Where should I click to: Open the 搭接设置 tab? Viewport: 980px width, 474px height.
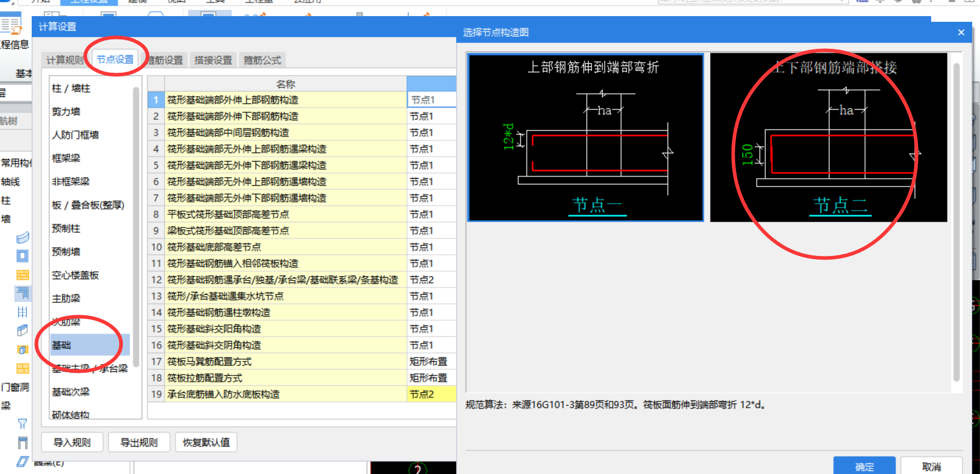[x=213, y=60]
